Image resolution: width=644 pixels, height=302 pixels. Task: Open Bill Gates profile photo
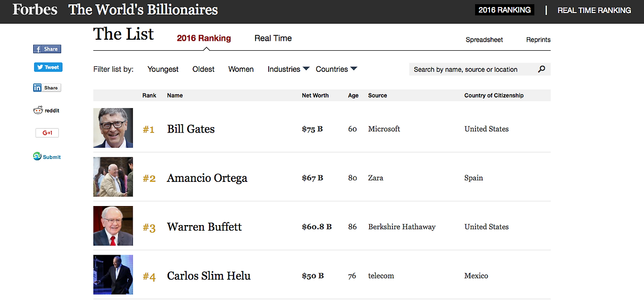tap(113, 128)
